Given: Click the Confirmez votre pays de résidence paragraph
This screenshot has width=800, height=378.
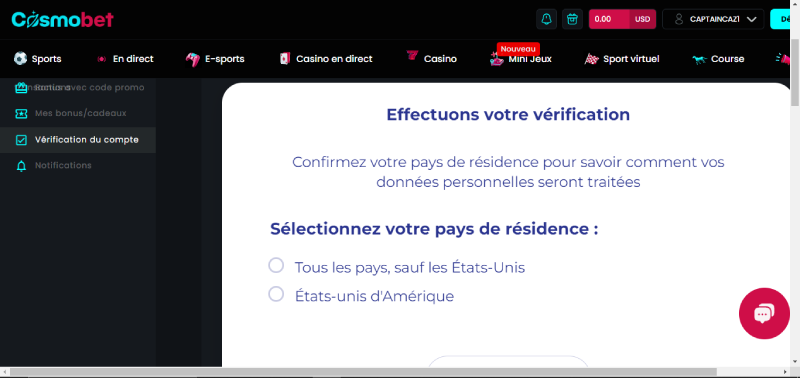Looking at the screenshot, I should coord(508,172).
